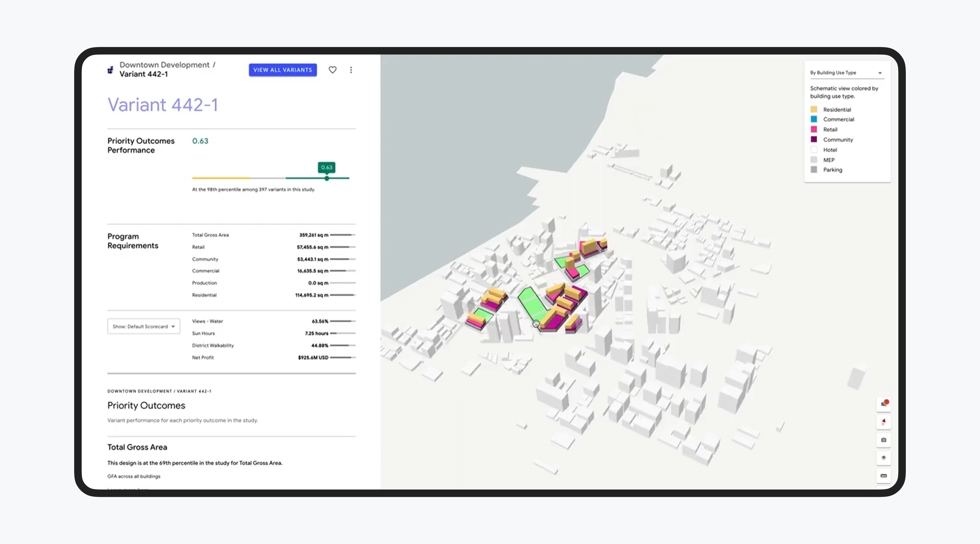Show keyboard shortcuts from the bottom sidebar icon
This screenshot has height=544, width=980.
tap(884, 476)
